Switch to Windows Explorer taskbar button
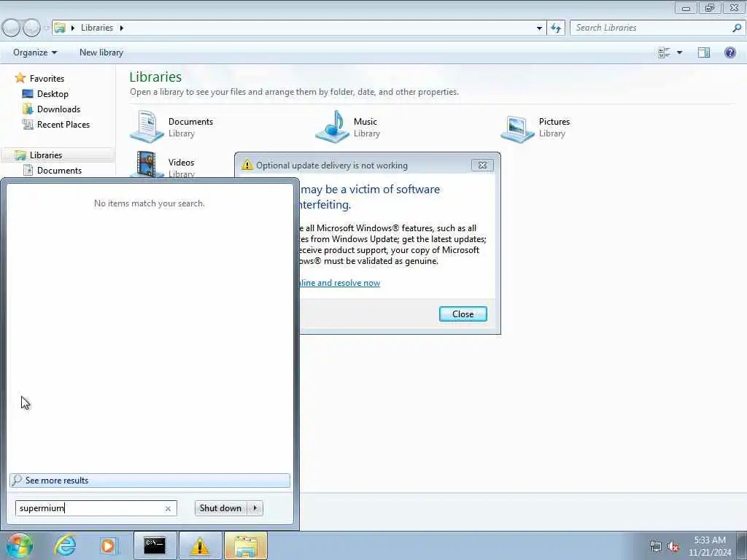This screenshot has width=747, height=560. [x=246, y=545]
